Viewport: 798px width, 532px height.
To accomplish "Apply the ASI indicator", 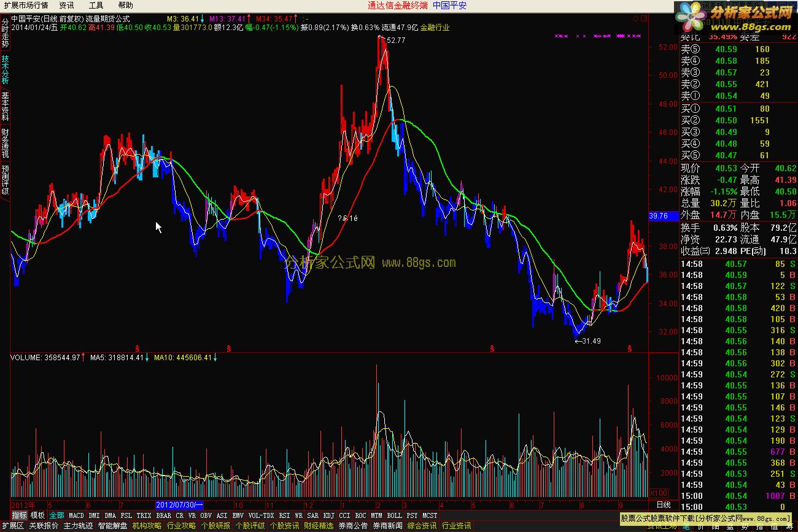I will coord(222,515).
